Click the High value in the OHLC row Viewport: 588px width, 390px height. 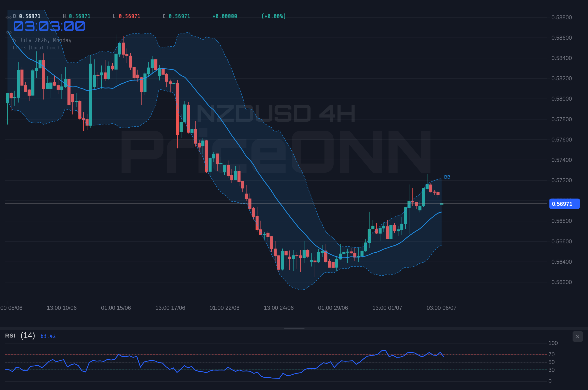click(x=80, y=16)
